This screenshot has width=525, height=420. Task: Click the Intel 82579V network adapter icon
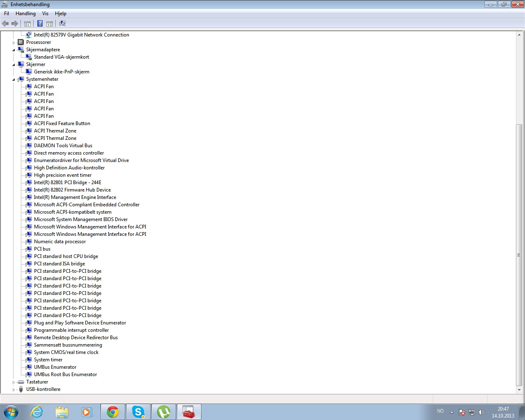[29, 35]
